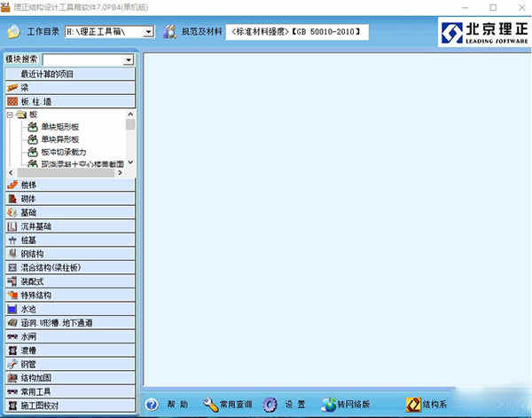The width and height of the screenshot is (532, 418).
Task: Open 常用查询 wrench tool
Action: click(228, 405)
